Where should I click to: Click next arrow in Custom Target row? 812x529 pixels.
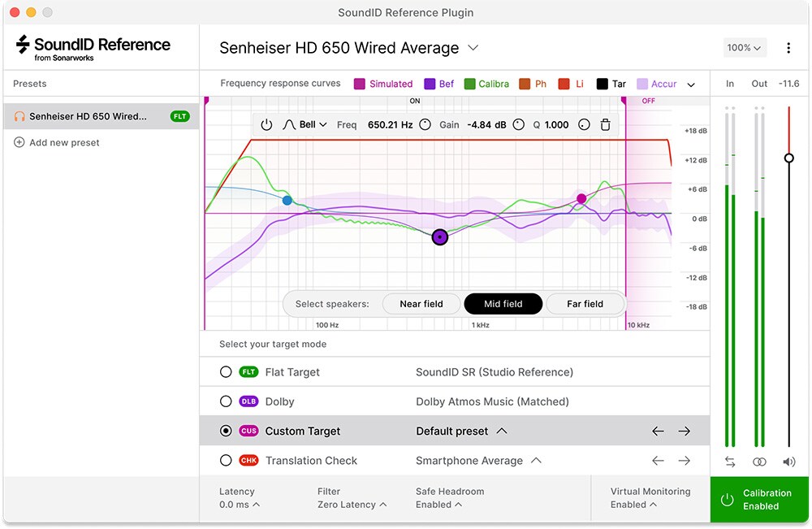tap(684, 431)
